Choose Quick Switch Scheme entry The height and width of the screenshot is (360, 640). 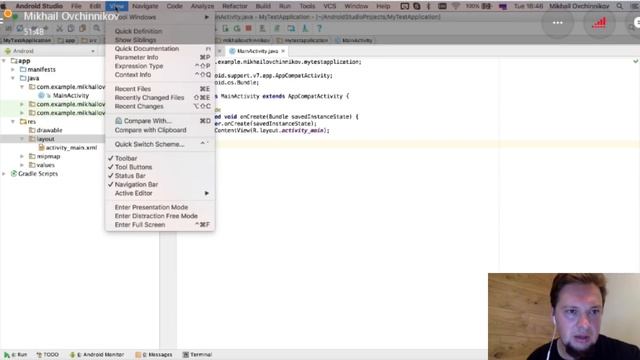[x=160, y=144]
